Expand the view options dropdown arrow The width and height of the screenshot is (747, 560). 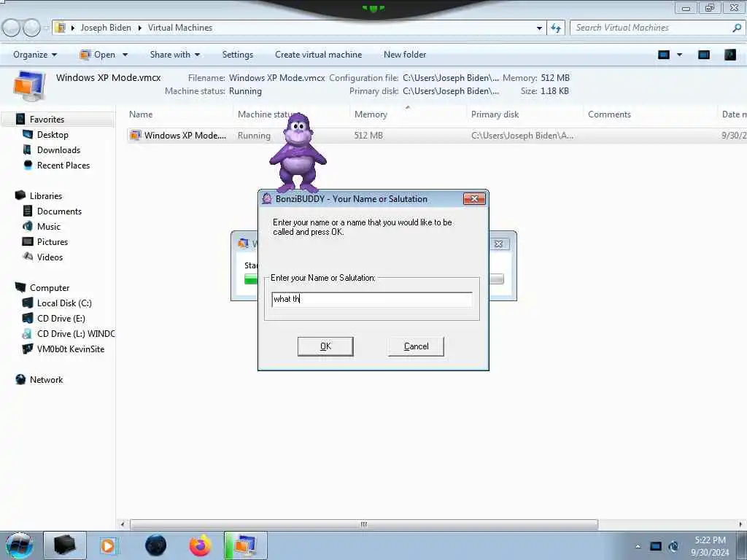point(680,55)
